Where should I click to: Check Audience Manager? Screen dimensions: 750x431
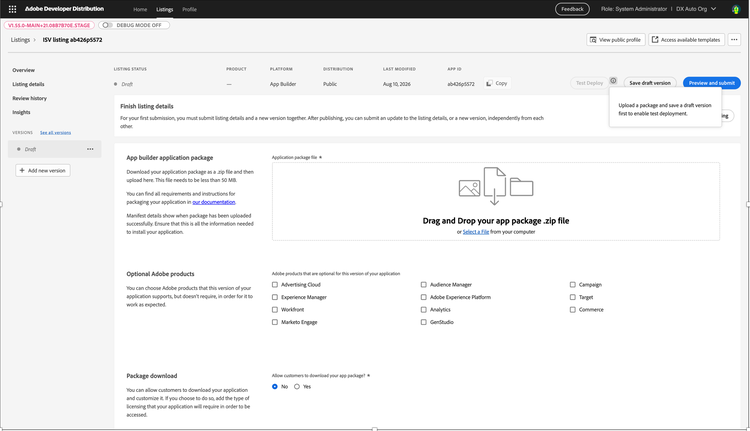coord(423,285)
